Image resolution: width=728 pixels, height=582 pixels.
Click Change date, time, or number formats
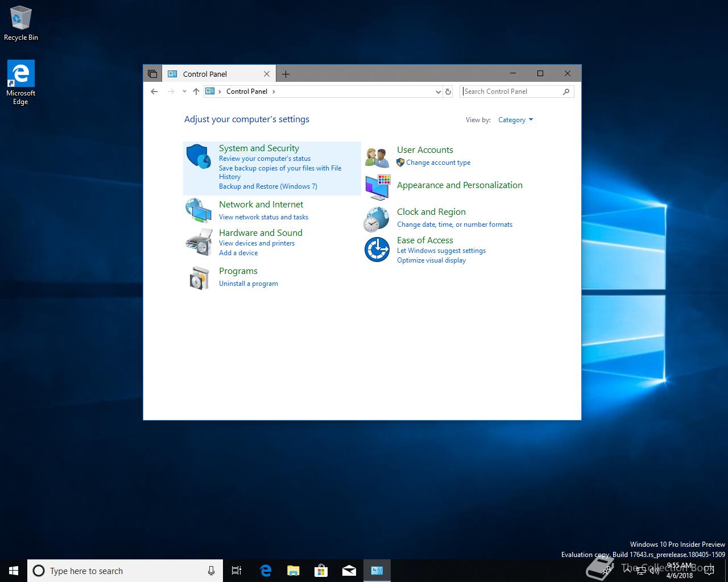click(x=454, y=225)
